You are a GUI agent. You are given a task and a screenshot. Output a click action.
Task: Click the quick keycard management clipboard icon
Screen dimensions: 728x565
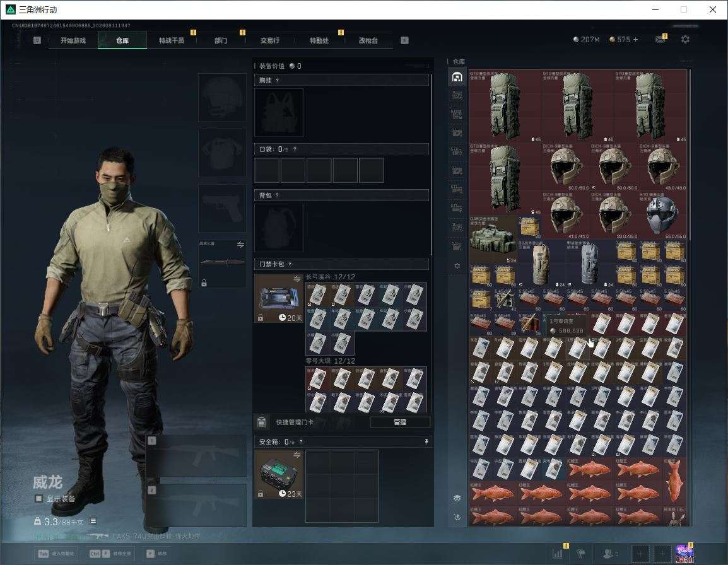261,422
